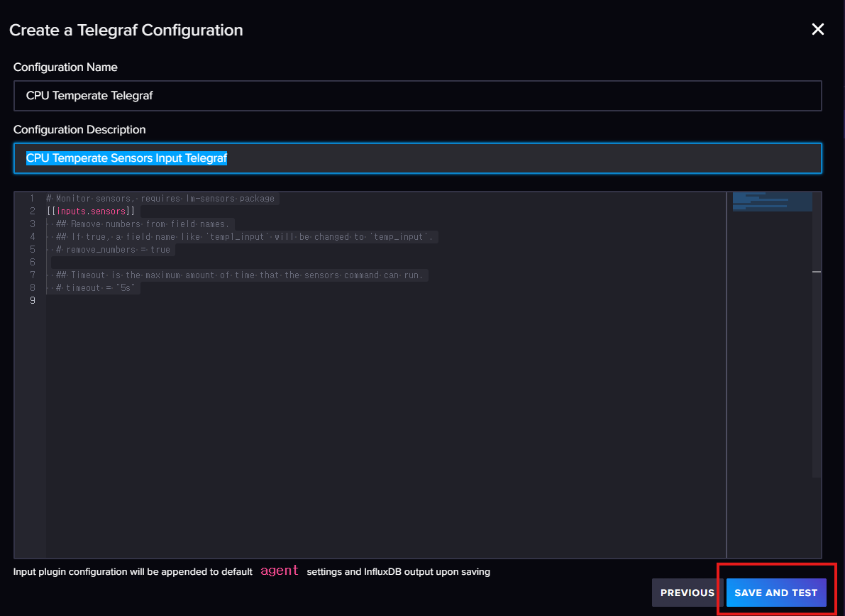Image resolution: width=845 pixels, height=616 pixels.
Task: Click the '## Timeout is the maximum amount' comment
Action: pos(239,275)
